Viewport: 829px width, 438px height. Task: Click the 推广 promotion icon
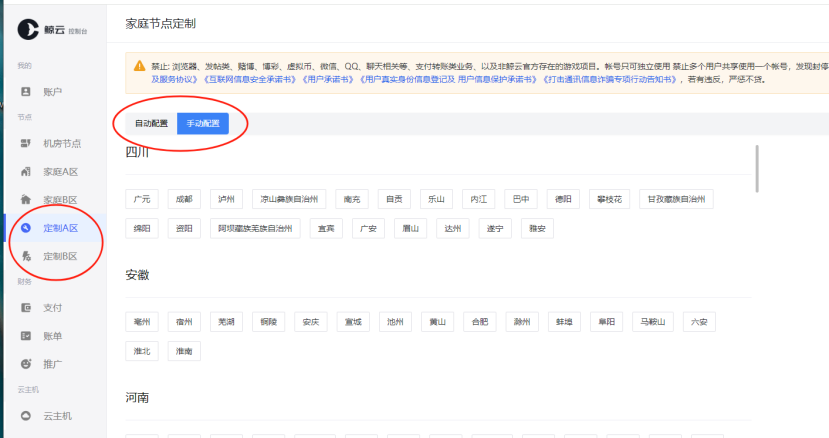pos(26,364)
